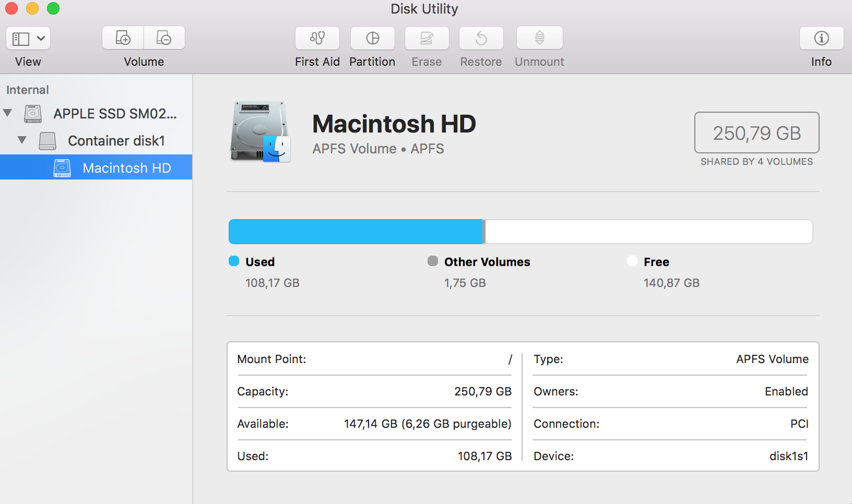Screen dimensions: 852x504
Task: Click the Unmount toolbar icon
Action: click(x=540, y=38)
